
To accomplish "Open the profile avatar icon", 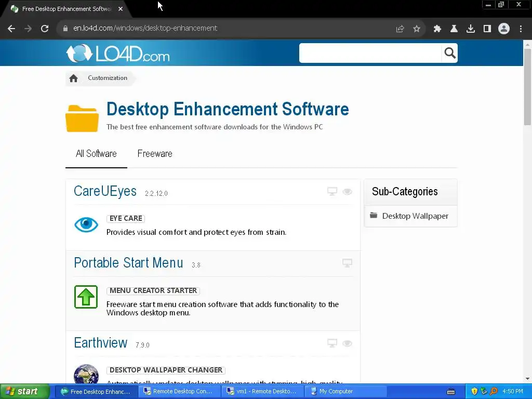I will 504,29.
